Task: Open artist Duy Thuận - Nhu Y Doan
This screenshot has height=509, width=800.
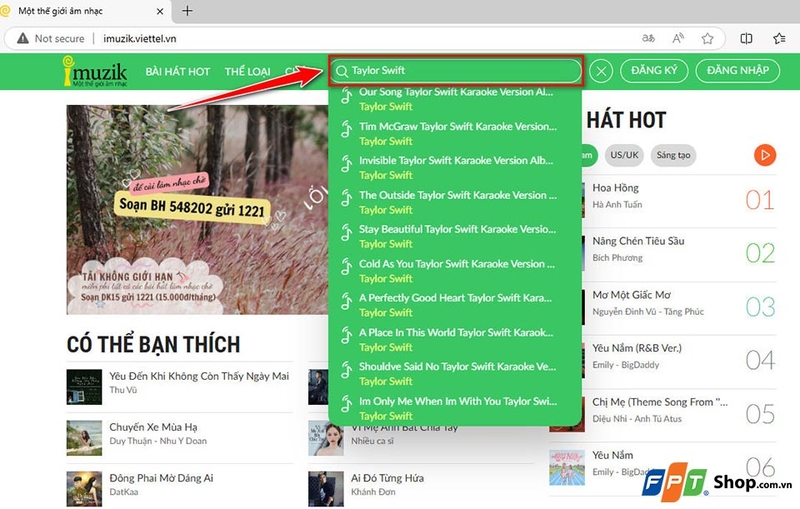Action: pyautogui.click(x=158, y=441)
